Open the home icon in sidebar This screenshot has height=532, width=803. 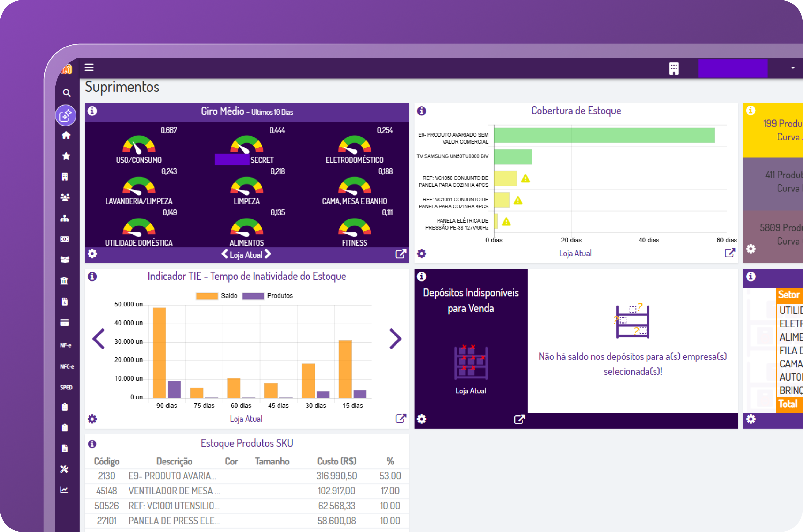66,135
